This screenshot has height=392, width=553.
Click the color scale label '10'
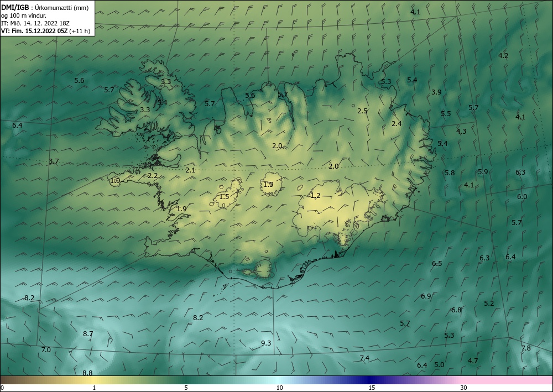pyautogui.click(x=279, y=388)
